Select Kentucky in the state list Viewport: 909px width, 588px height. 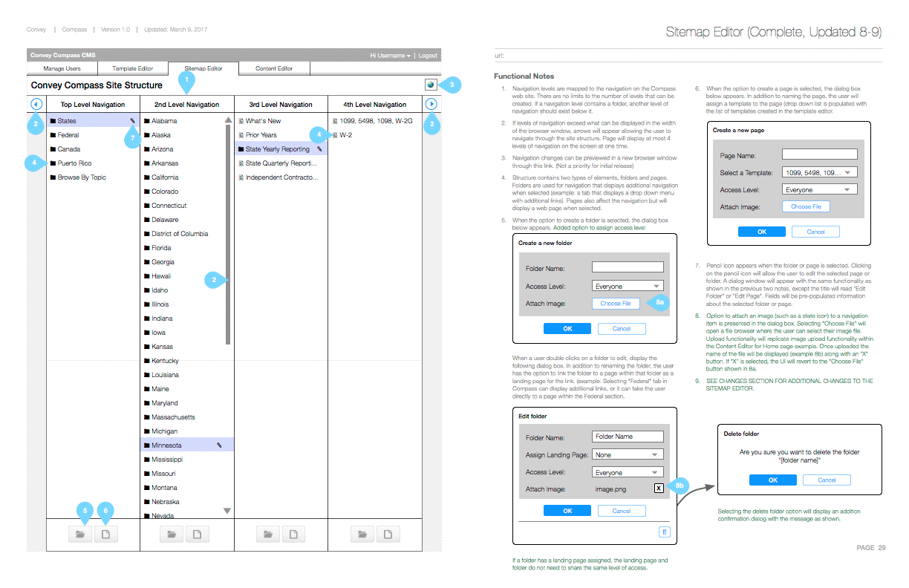click(x=165, y=361)
